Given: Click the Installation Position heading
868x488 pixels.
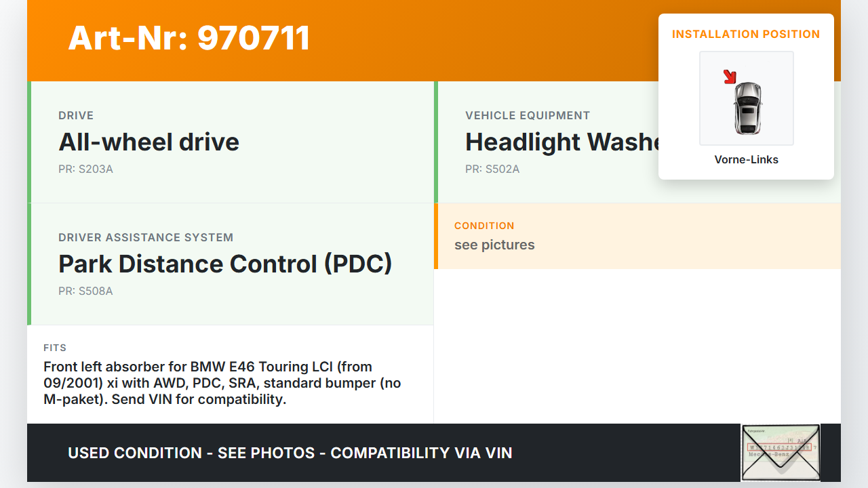Looking at the screenshot, I should click(746, 34).
